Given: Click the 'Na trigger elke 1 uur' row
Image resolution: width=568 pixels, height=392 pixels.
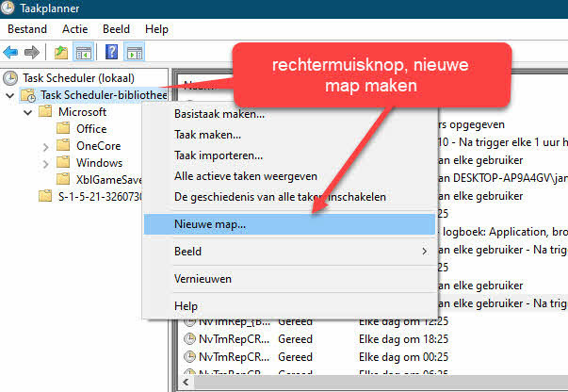Looking at the screenshot, I should click(x=503, y=142).
